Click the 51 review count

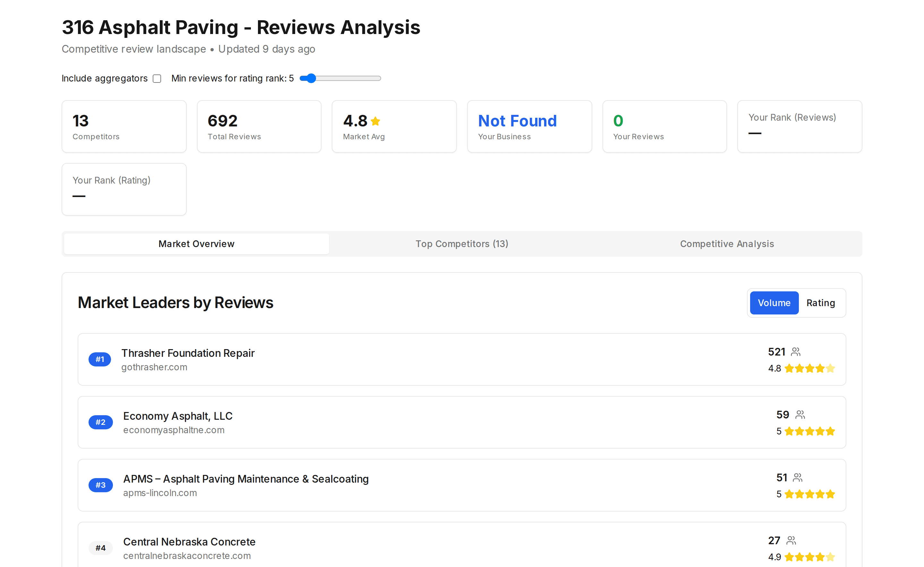tap(782, 477)
